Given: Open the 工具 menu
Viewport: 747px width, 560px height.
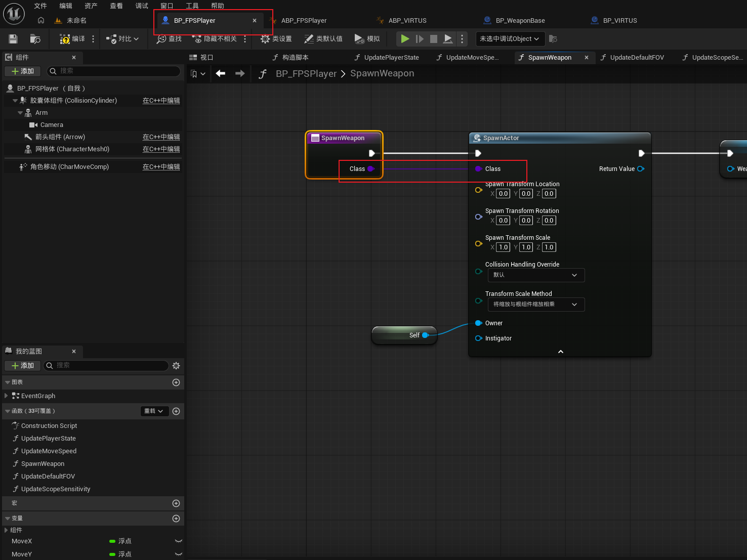Looking at the screenshot, I should tap(192, 6).
